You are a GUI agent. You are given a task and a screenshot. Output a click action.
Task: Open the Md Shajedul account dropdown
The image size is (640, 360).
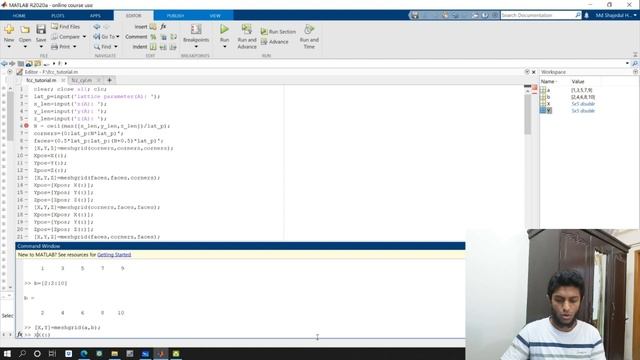[616, 15]
